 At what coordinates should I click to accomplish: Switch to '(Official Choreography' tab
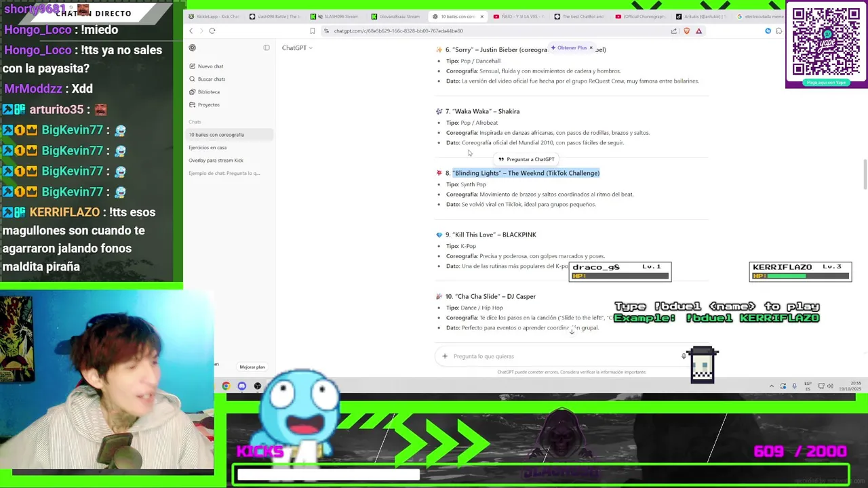642,16
